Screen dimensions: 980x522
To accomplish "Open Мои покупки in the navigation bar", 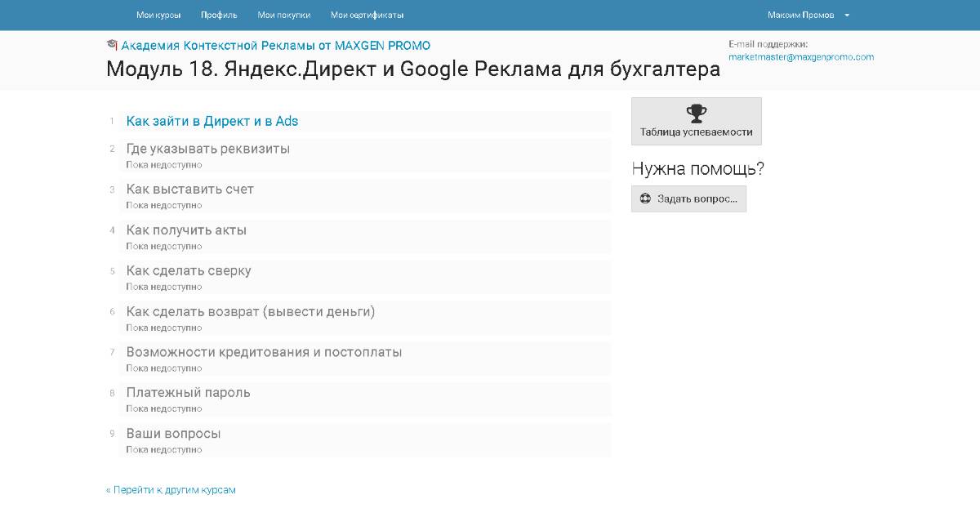I will [283, 16].
